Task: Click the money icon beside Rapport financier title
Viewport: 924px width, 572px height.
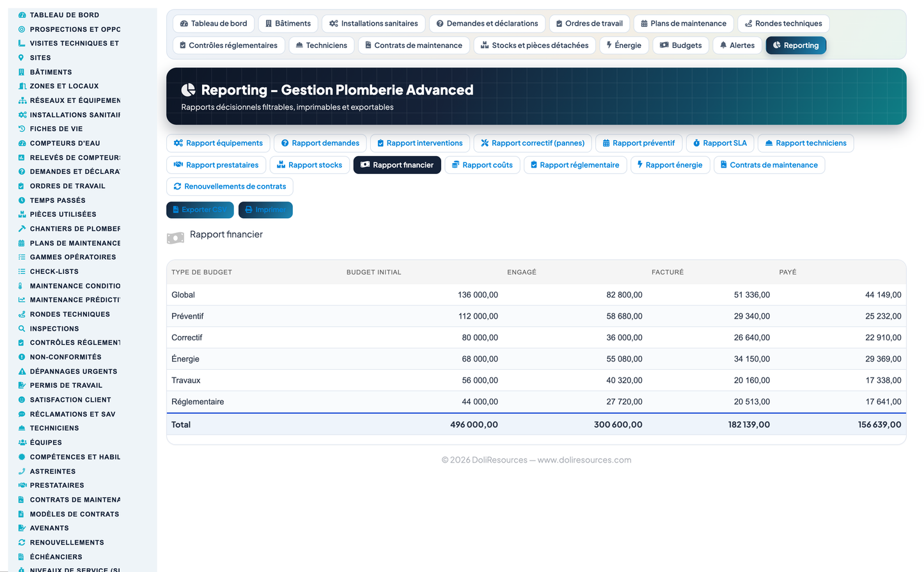Action: coord(175,238)
